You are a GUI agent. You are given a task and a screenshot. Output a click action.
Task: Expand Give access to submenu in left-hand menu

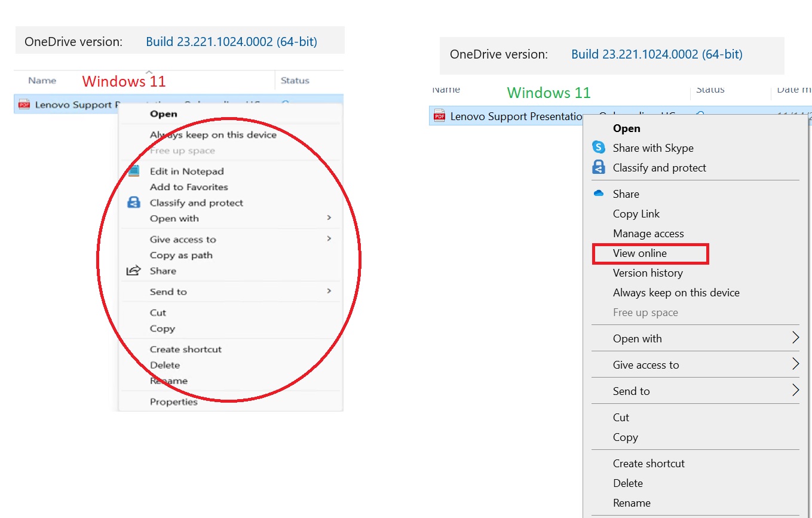329,238
